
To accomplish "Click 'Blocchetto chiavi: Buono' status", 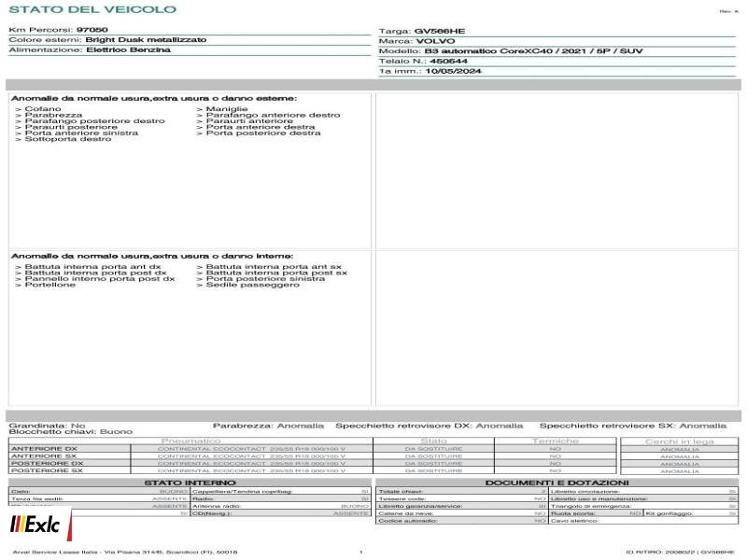I will coord(71,432).
